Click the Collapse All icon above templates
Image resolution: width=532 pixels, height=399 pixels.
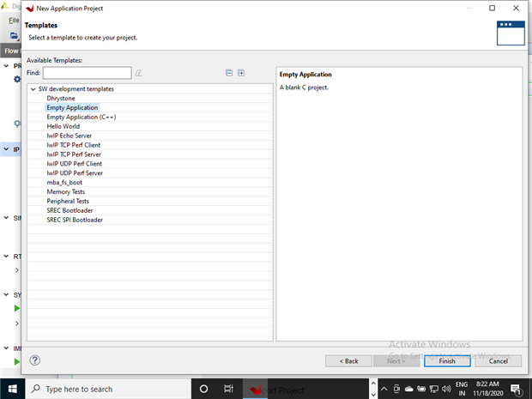pyautogui.click(x=229, y=73)
